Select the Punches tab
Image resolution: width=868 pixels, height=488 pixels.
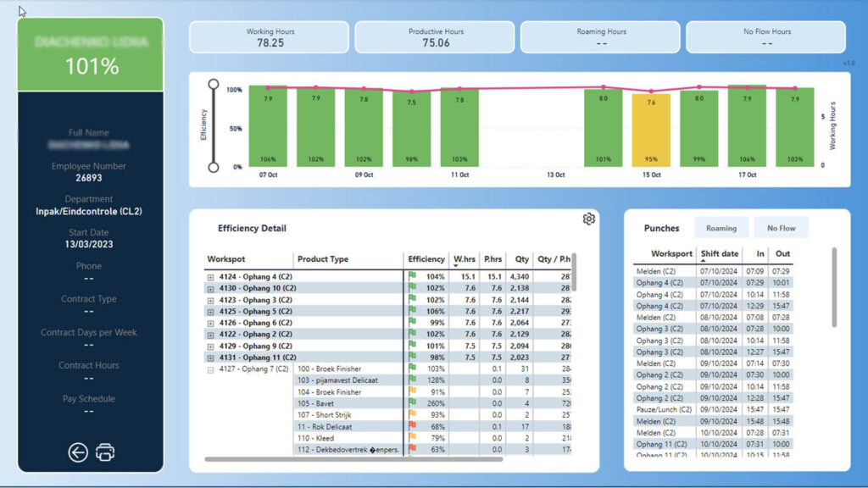(x=661, y=228)
